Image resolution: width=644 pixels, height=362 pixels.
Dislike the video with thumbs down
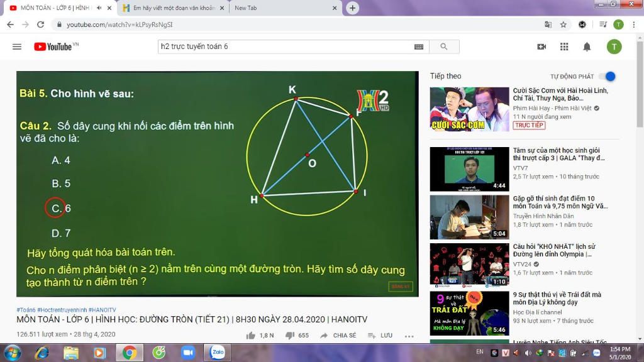(290, 336)
